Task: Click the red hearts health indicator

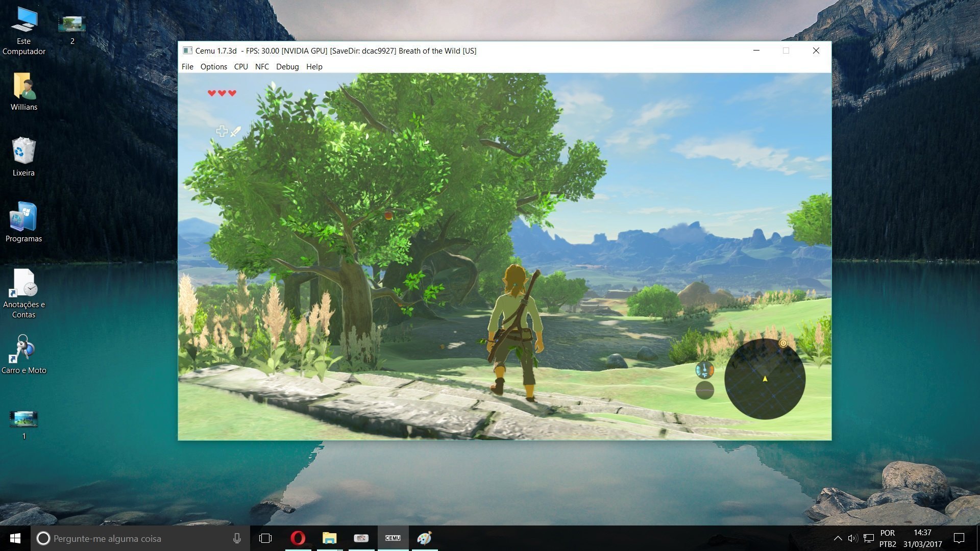Action: coord(222,93)
